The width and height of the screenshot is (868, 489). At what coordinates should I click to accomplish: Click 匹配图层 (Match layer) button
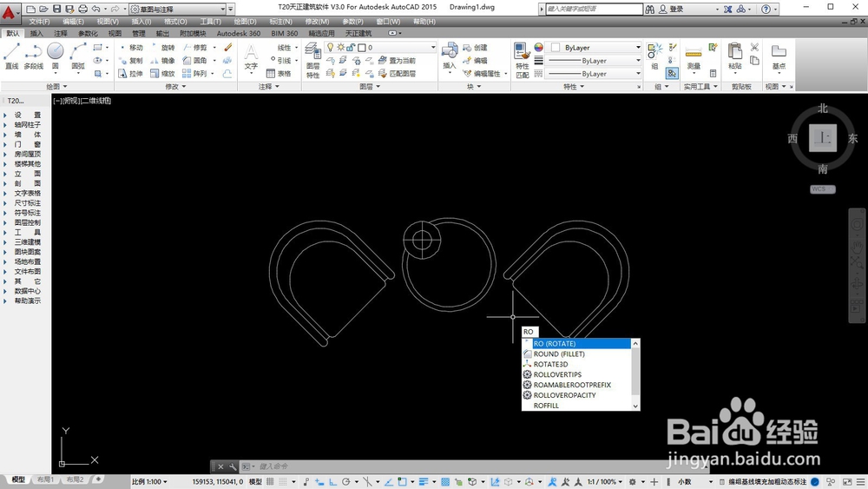(397, 73)
